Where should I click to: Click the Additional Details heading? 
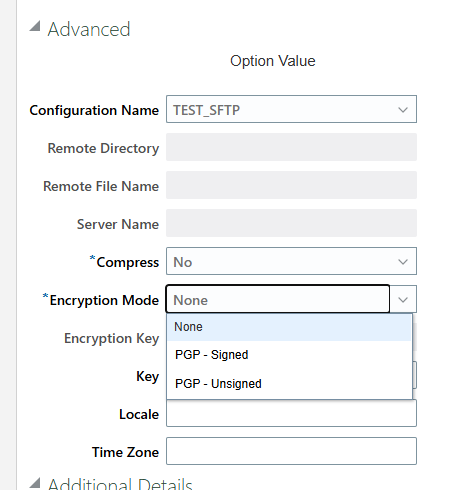[x=120, y=484]
